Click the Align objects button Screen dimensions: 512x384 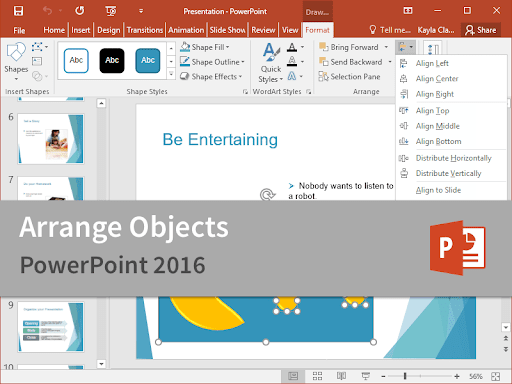(405, 47)
